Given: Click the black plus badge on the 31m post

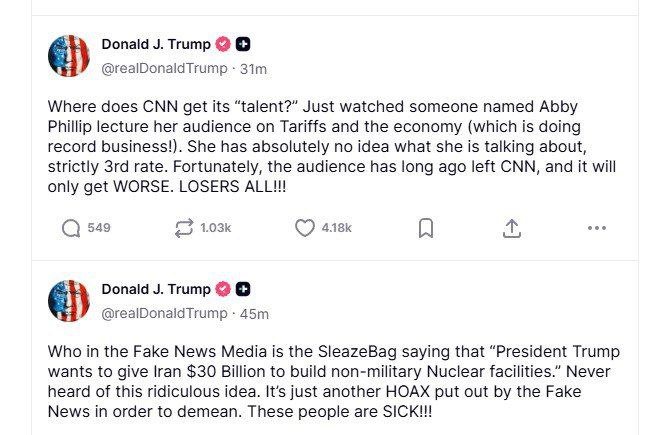Looking at the screenshot, I should click(244, 44).
